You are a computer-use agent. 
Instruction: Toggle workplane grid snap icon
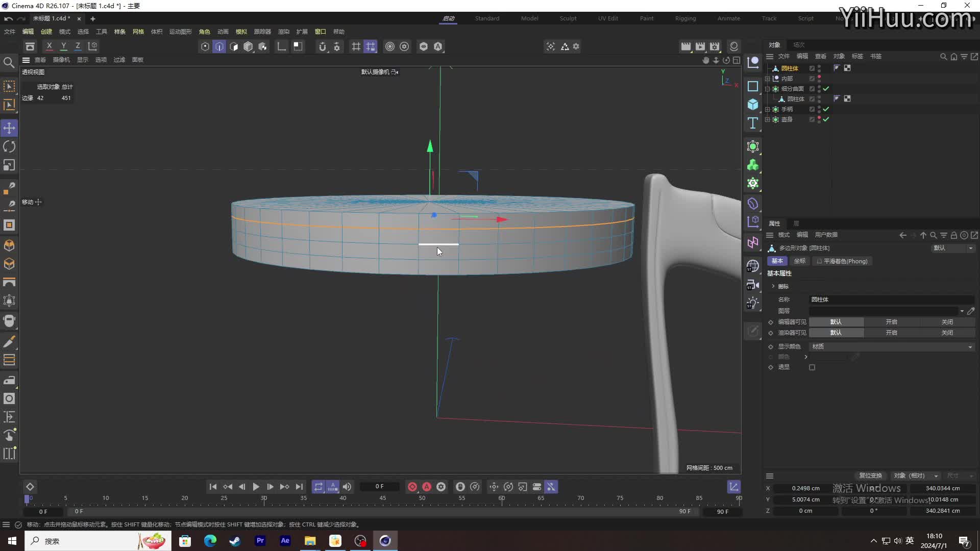click(371, 46)
